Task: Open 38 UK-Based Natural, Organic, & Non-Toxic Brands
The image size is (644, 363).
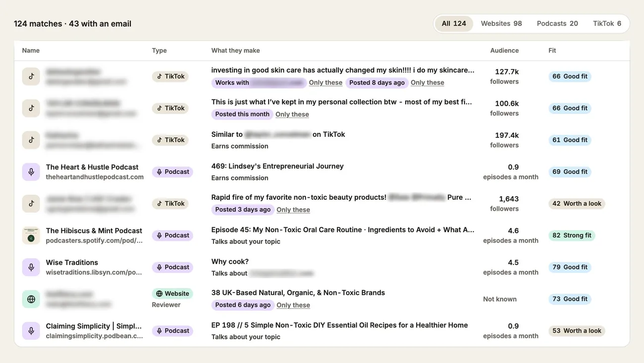Action: click(298, 293)
